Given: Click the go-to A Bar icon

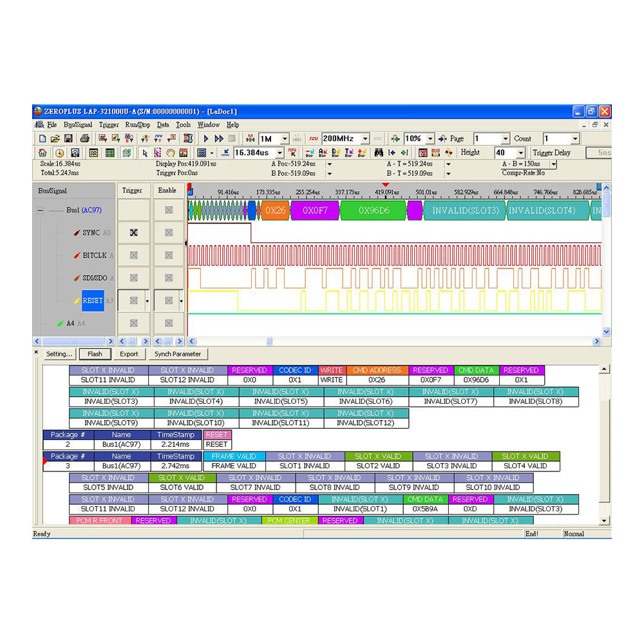Looking at the screenshot, I should point(323,153).
